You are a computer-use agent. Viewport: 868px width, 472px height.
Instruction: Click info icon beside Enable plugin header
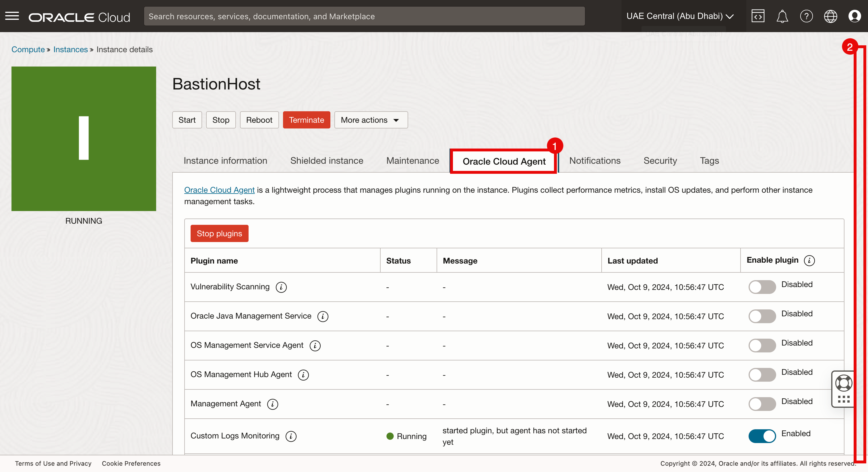[809, 261]
